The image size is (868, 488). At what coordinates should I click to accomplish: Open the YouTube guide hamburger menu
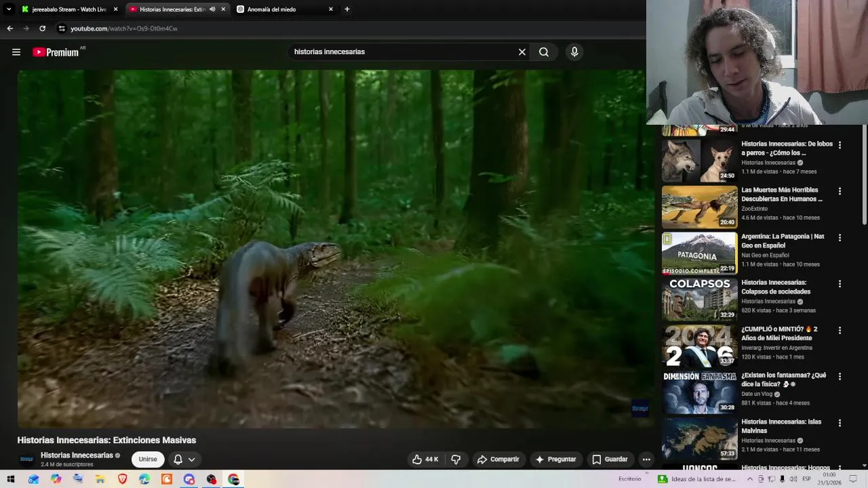click(16, 52)
